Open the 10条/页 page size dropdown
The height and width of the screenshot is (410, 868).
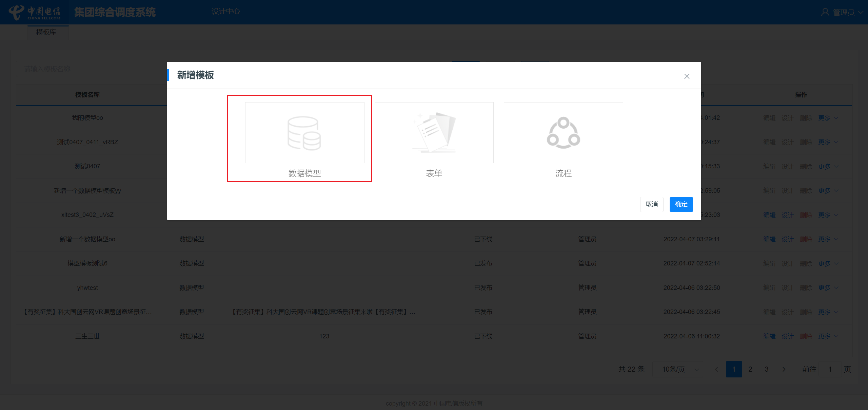click(x=678, y=369)
